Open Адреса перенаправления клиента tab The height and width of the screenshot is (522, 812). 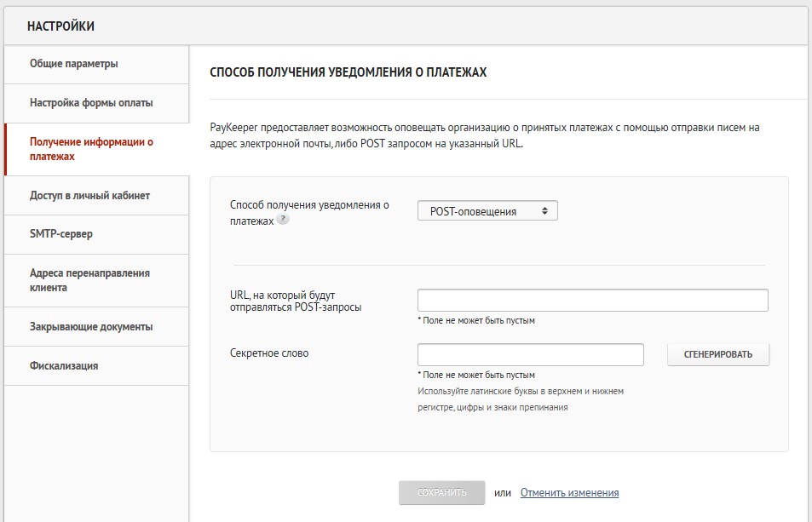(x=89, y=280)
